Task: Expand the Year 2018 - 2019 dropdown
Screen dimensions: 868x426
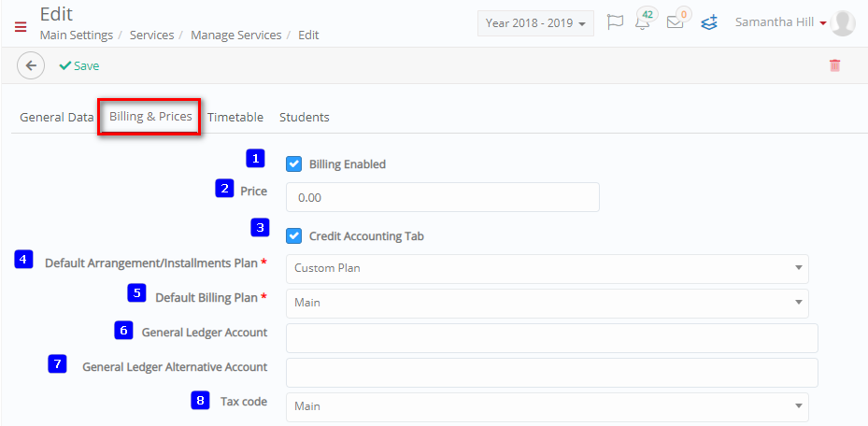Action: pos(535,23)
